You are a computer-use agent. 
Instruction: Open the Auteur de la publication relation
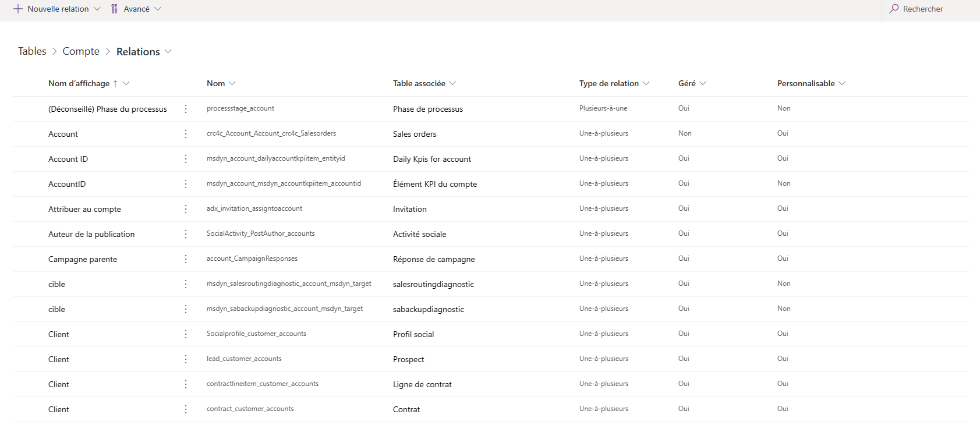click(91, 234)
